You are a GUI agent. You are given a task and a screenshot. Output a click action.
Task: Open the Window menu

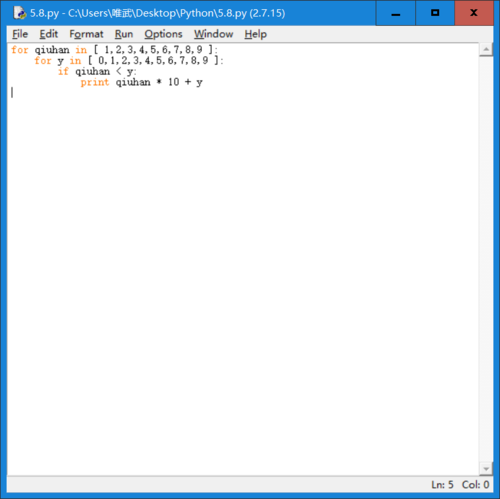pos(214,34)
